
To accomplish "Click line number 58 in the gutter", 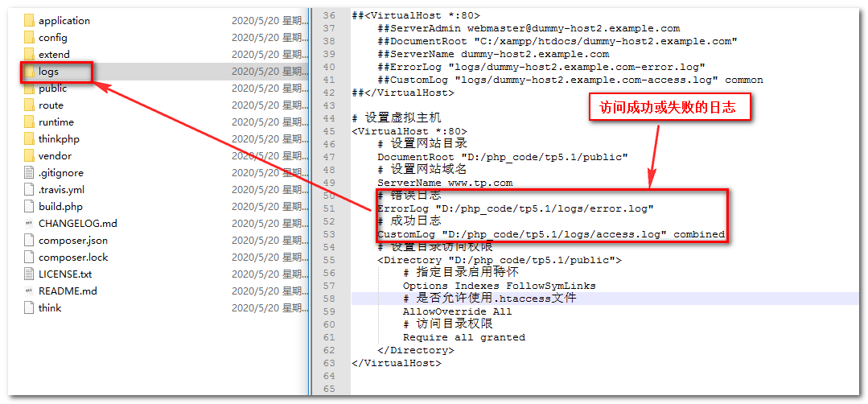I will [x=329, y=299].
